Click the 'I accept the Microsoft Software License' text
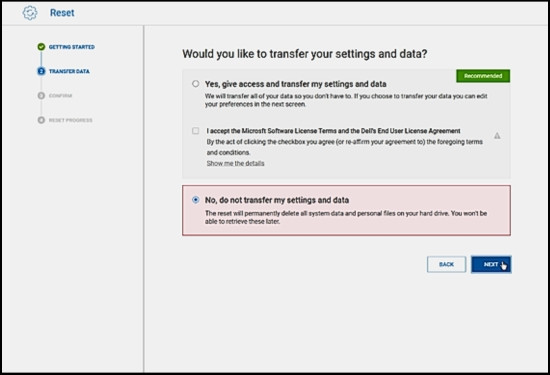This screenshot has width=550, height=375. pyautogui.click(x=333, y=131)
